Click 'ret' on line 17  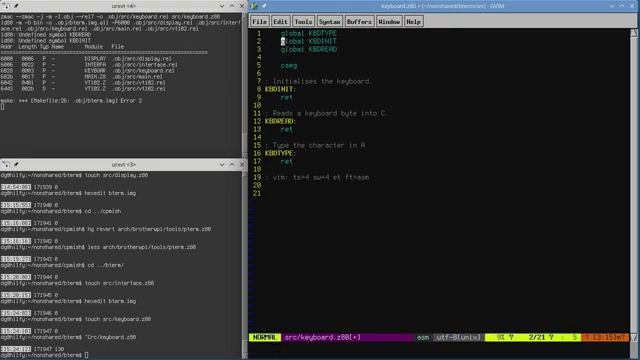point(287,161)
